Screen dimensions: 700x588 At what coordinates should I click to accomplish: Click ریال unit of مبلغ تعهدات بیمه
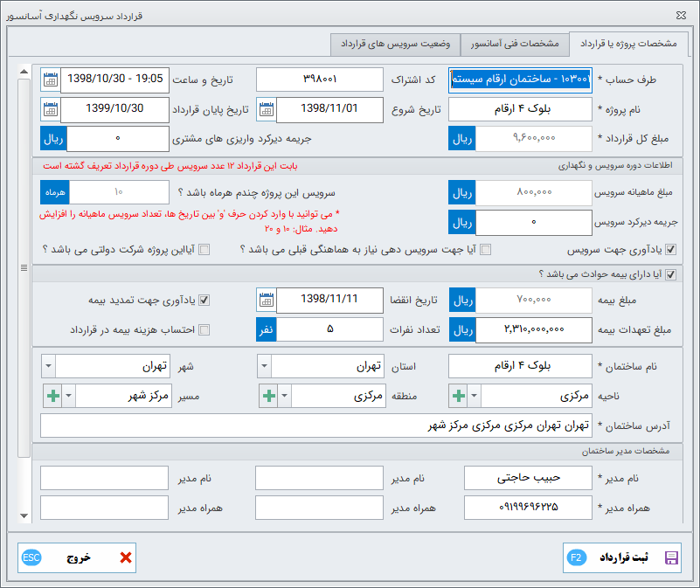(x=462, y=330)
